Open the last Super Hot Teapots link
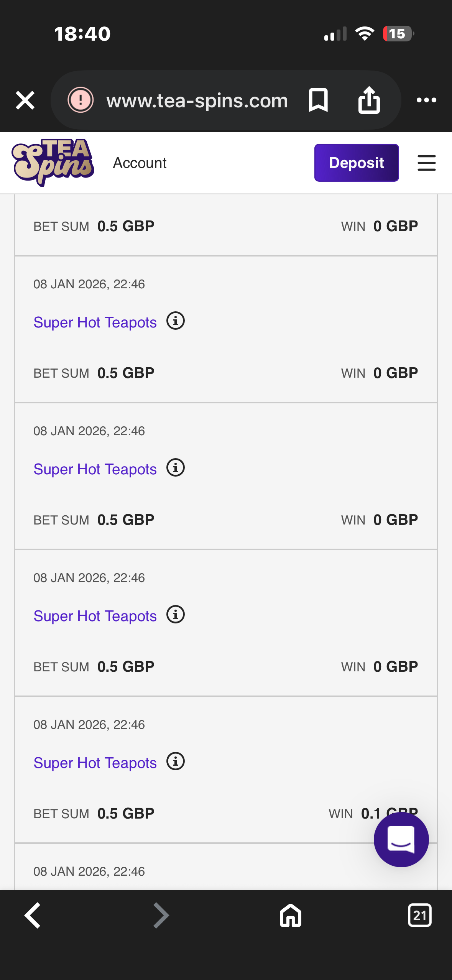 [95, 763]
